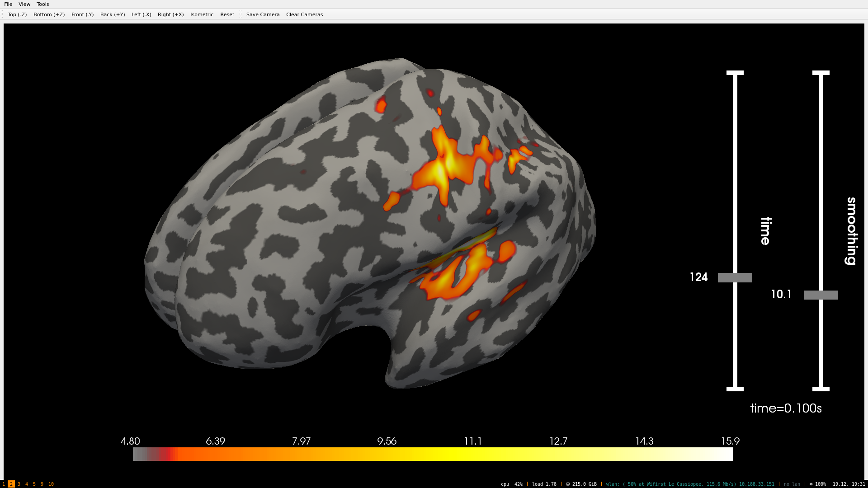Open the Tools menu

(43, 4)
